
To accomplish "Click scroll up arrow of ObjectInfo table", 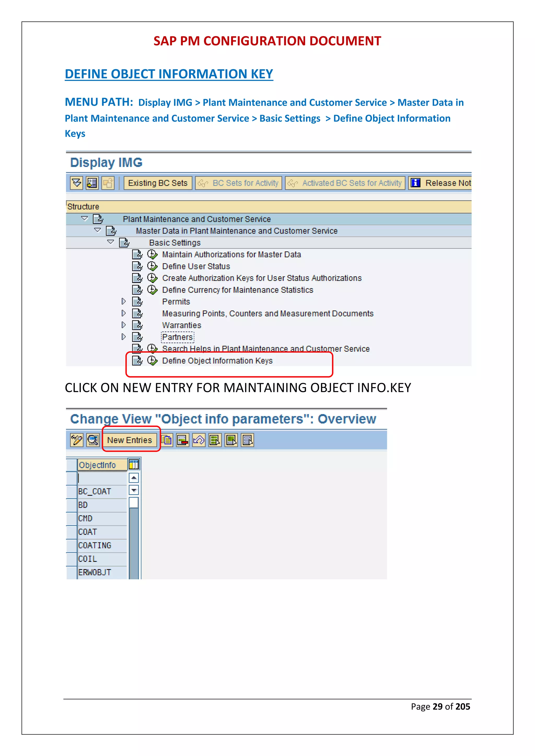I will tap(134, 478).
